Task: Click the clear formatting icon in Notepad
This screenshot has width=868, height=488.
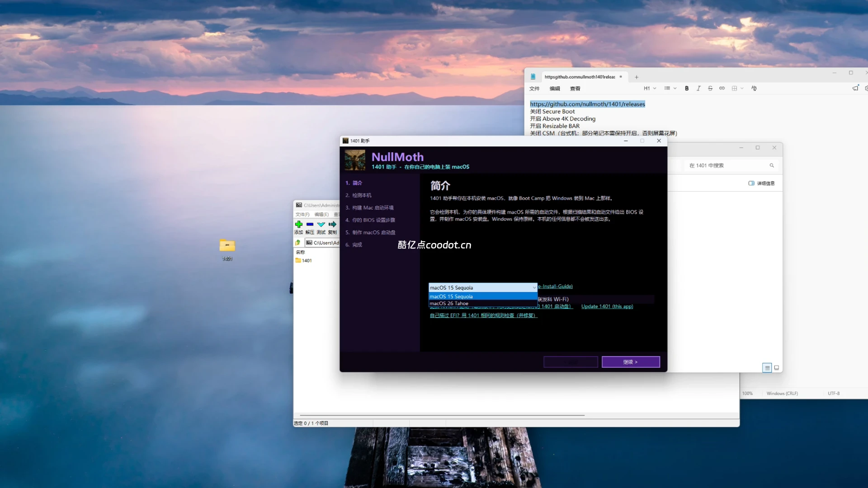Action: tap(754, 89)
